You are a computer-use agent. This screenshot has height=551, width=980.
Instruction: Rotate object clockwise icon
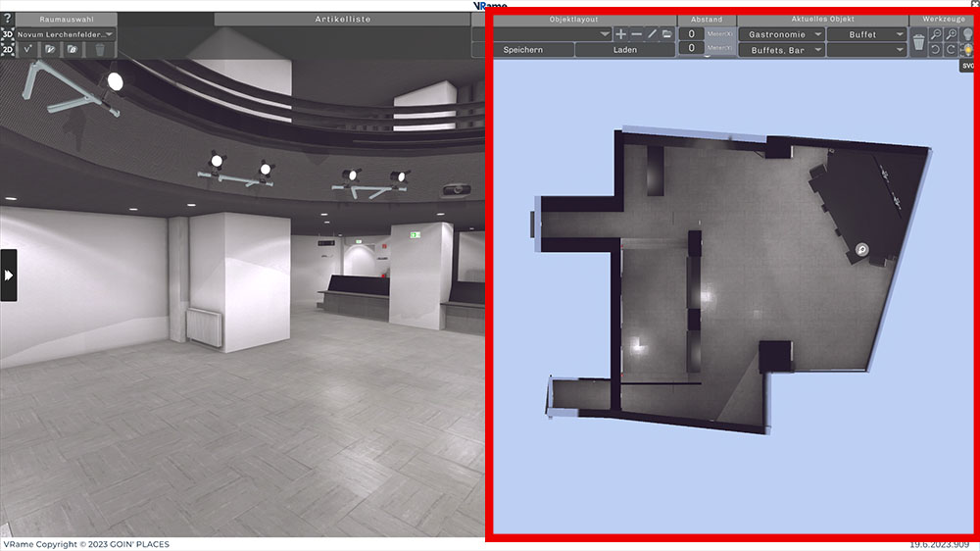pos(952,49)
